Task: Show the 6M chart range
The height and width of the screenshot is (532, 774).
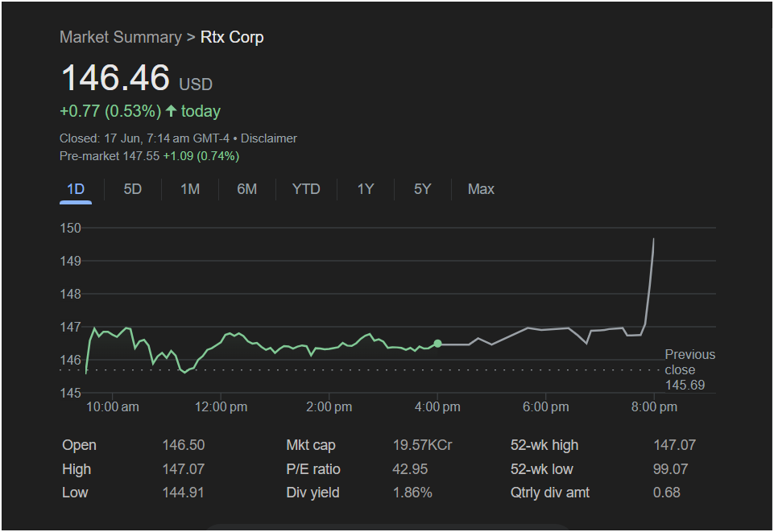Action: (x=246, y=189)
